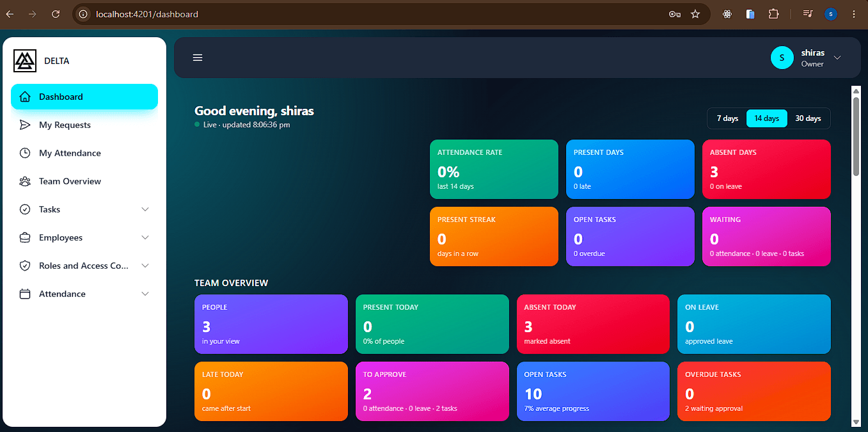Viewport: 868px width, 432px height.
Task: Click the Present Today card
Action: tap(432, 324)
